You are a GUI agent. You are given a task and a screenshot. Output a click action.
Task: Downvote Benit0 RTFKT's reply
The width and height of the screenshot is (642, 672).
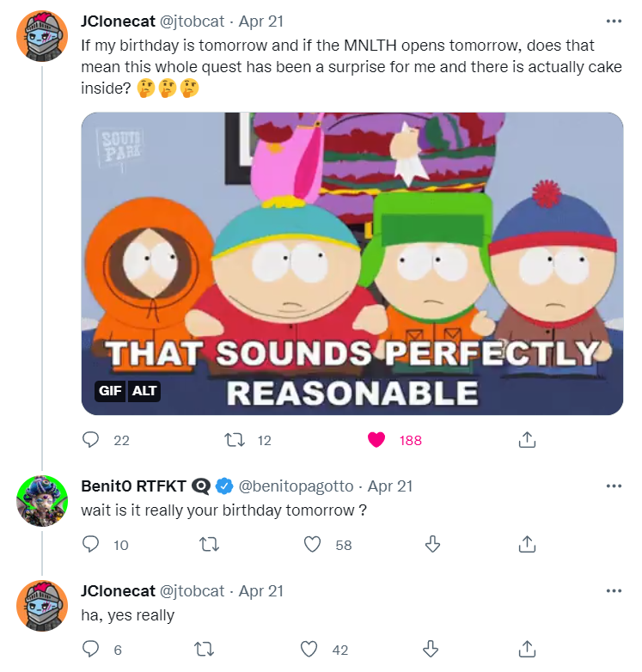(433, 545)
